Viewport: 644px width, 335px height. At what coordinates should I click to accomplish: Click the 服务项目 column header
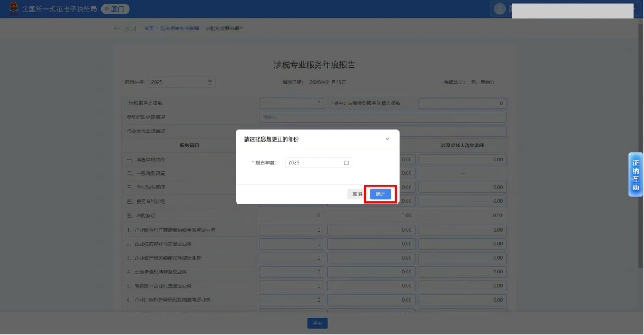190,146
